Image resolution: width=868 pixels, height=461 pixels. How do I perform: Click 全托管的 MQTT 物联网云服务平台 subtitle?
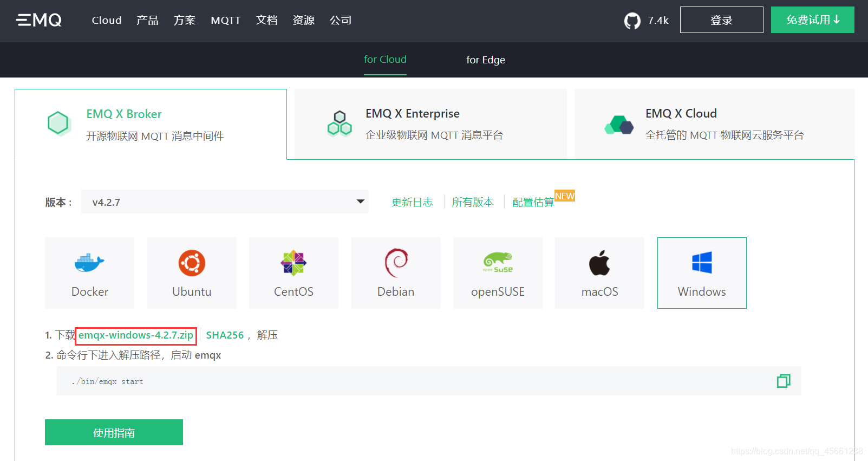pyautogui.click(x=725, y=135)
